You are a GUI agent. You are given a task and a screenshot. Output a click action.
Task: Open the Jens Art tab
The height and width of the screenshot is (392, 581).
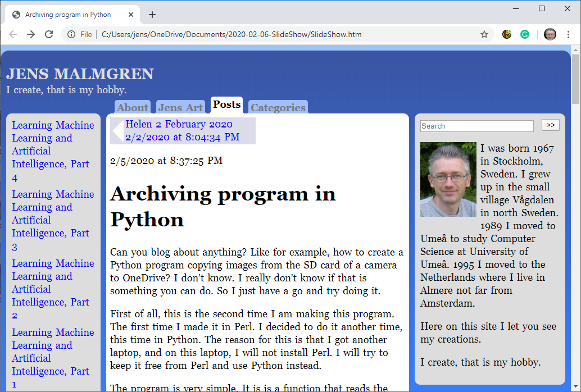point(180,107)
